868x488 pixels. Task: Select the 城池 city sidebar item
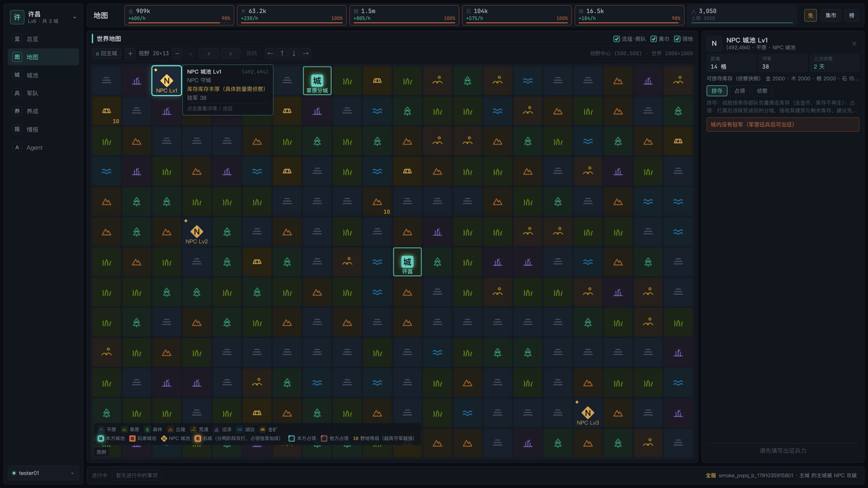point(43,75)
